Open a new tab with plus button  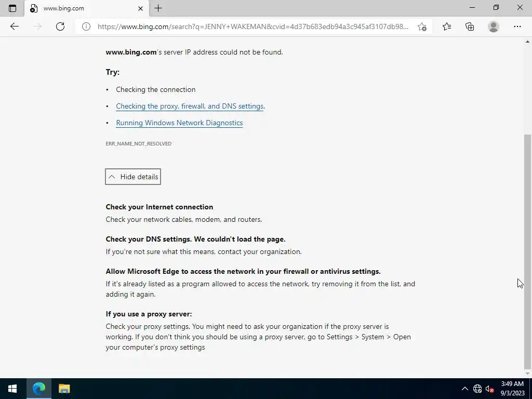(158, 8)
